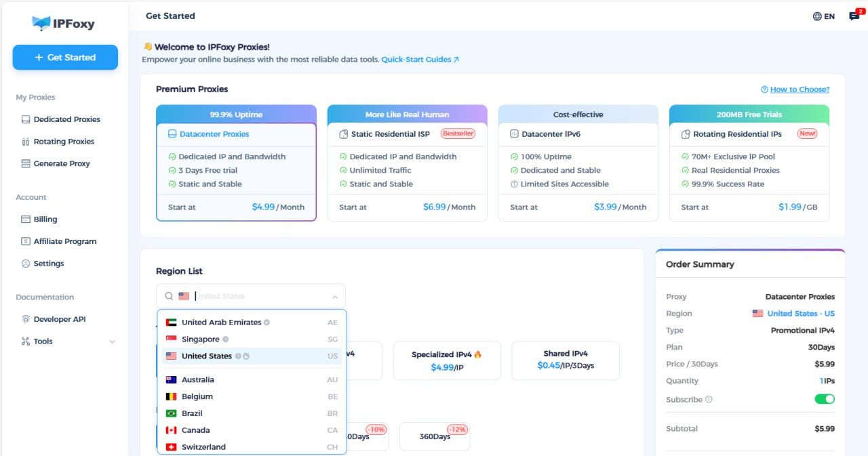The height and width of the screenshot is (456, 868).
Task: Select the Specialized IPv4 type option
Action: pos(446,360)
